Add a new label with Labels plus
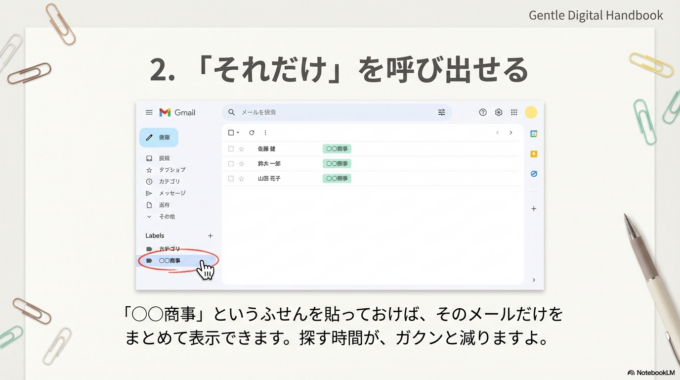This screenshot has width=680, height=380. [210, 236]
